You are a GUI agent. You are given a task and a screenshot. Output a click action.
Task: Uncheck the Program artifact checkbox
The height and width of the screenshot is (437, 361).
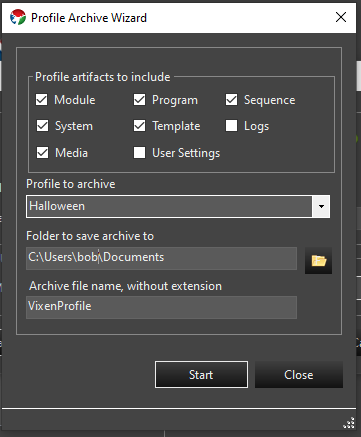139,100
